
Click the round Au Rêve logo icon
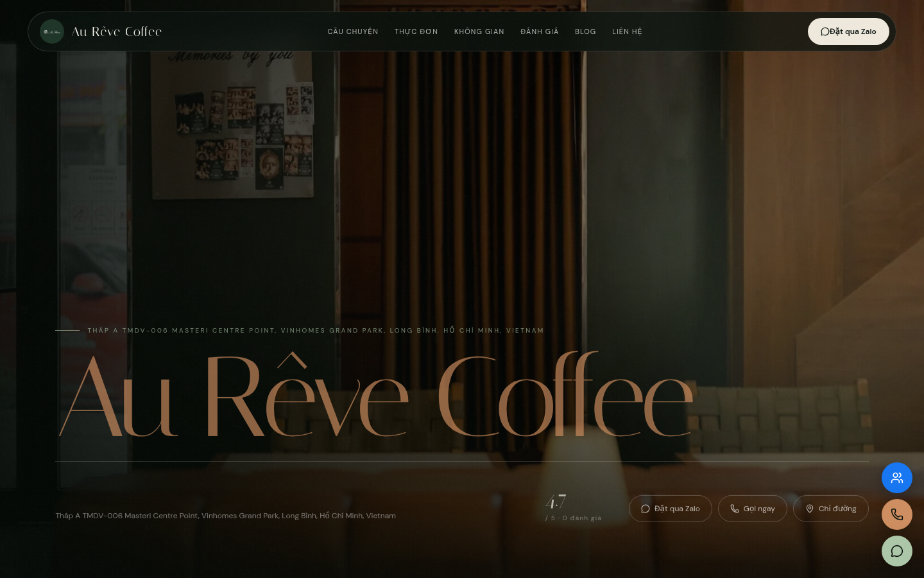52,31
